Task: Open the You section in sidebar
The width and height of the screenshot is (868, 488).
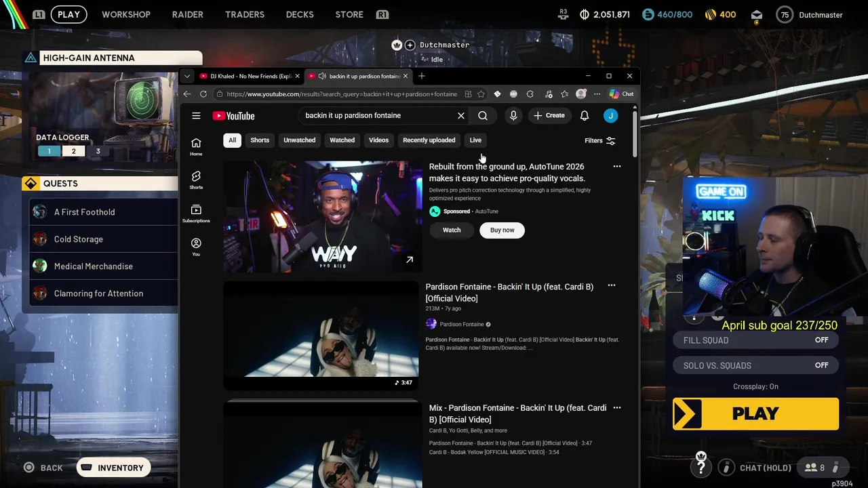Action: click(196, 247)
